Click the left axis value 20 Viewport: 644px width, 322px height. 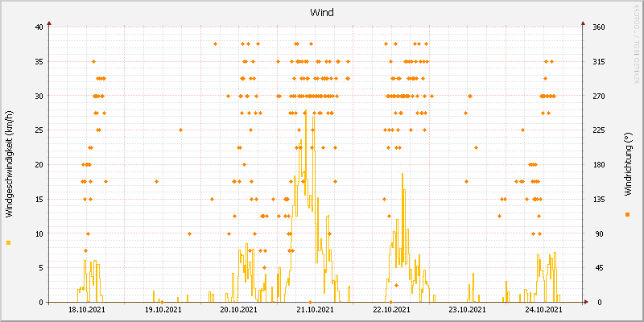(39, 165)
